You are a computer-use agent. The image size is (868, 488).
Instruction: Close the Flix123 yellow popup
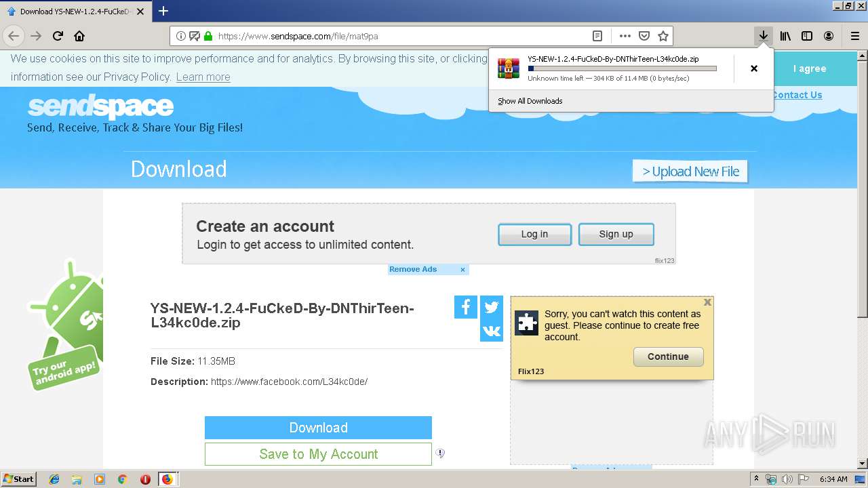707,302
